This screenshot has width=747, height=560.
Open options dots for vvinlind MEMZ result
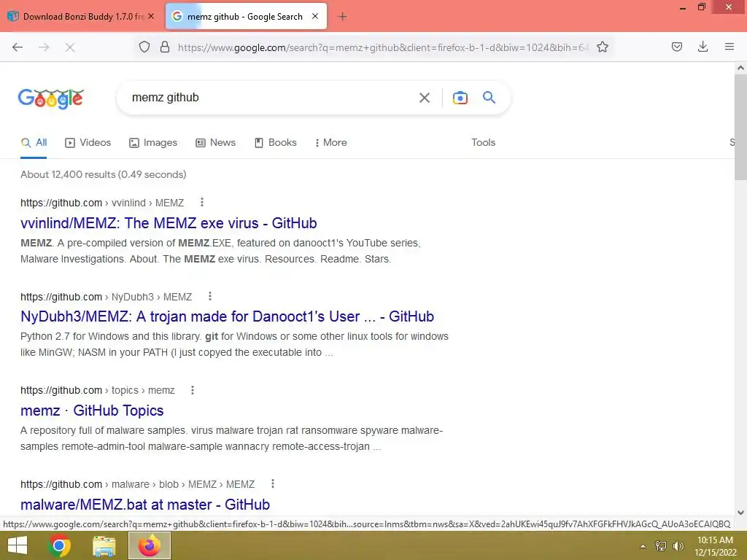[x=202, y=203]
